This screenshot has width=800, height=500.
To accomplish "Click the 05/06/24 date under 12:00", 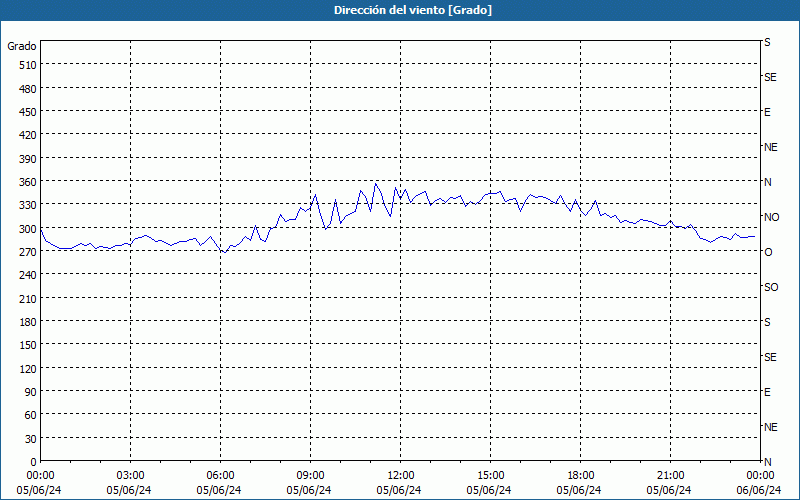I will point(399,490).
